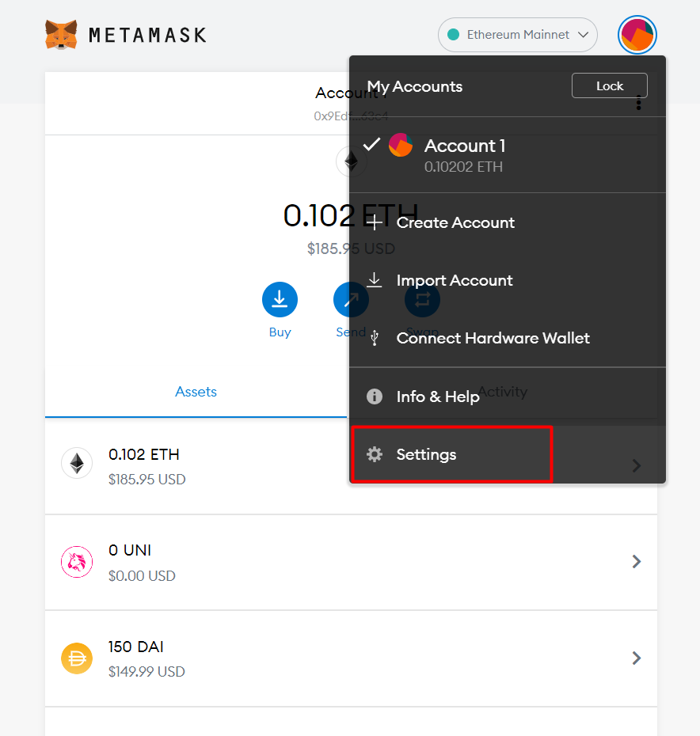Click the Settings gear icon

(x=375, y=454)
